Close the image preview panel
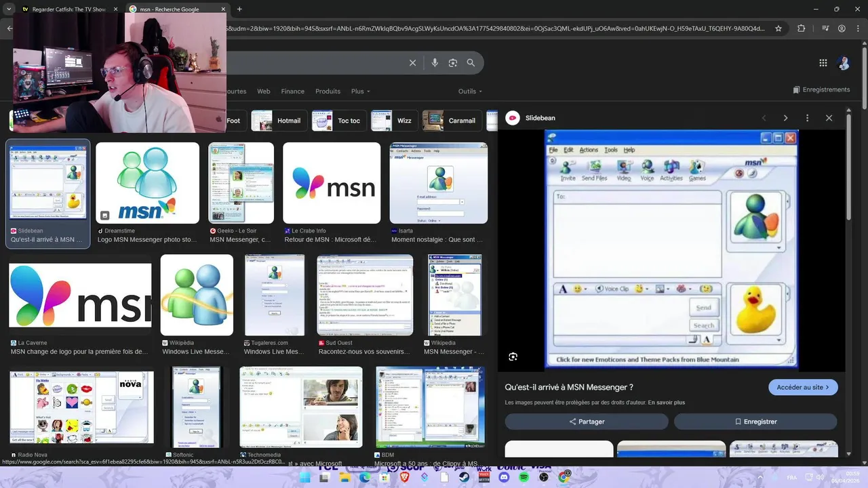 click(829, 118)
